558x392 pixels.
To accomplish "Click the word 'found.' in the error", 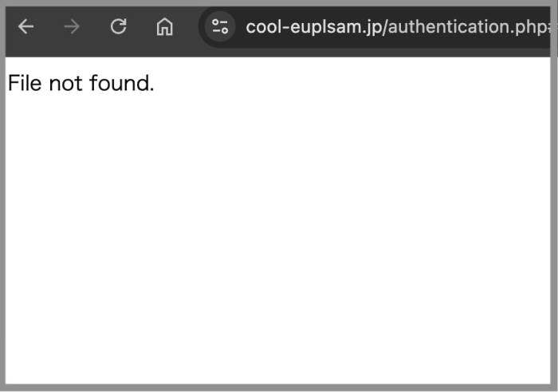I will [122, 83].
